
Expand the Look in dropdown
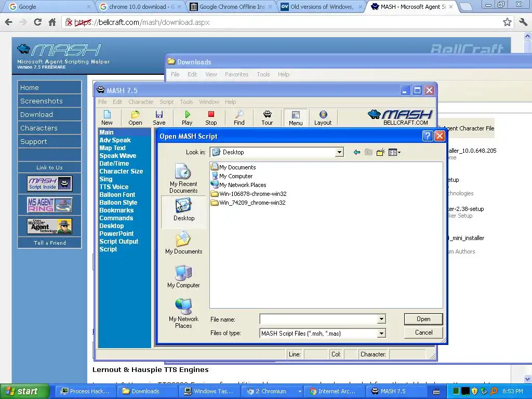coord(339,152)
